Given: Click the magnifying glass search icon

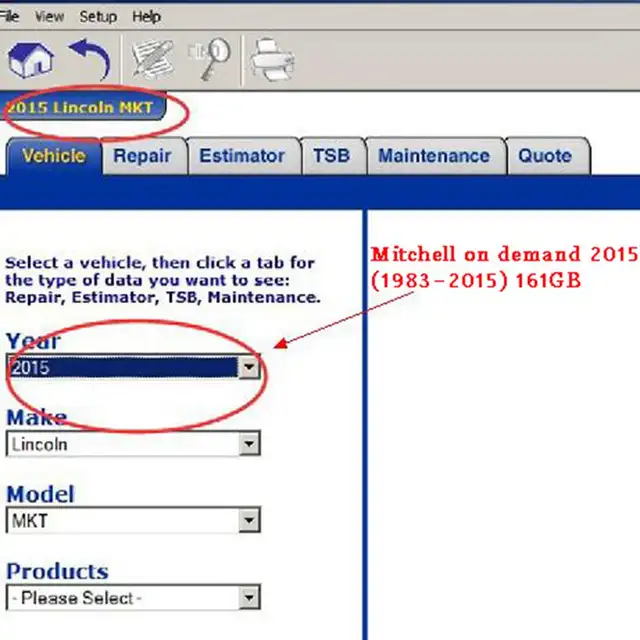Looking at the screenshot, I should tap(209, 60).
